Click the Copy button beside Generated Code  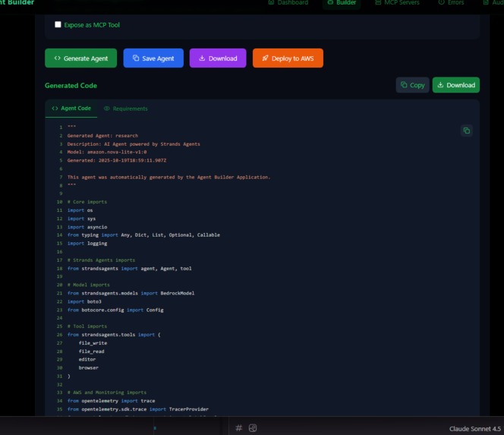point(412,85)
